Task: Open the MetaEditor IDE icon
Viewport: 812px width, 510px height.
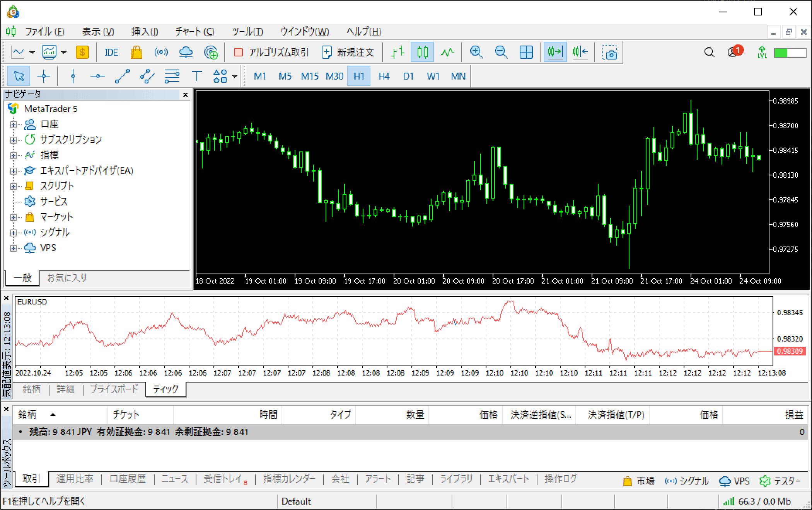Action: pos(111,52)
